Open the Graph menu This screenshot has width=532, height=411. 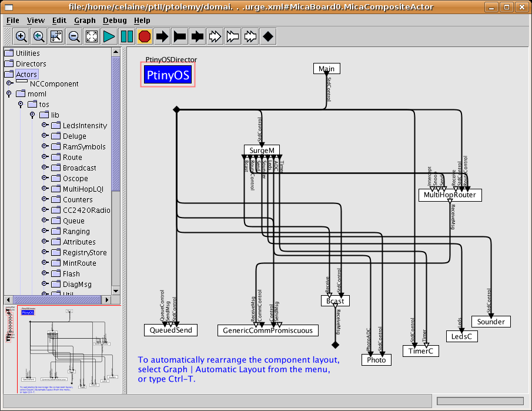85,21
